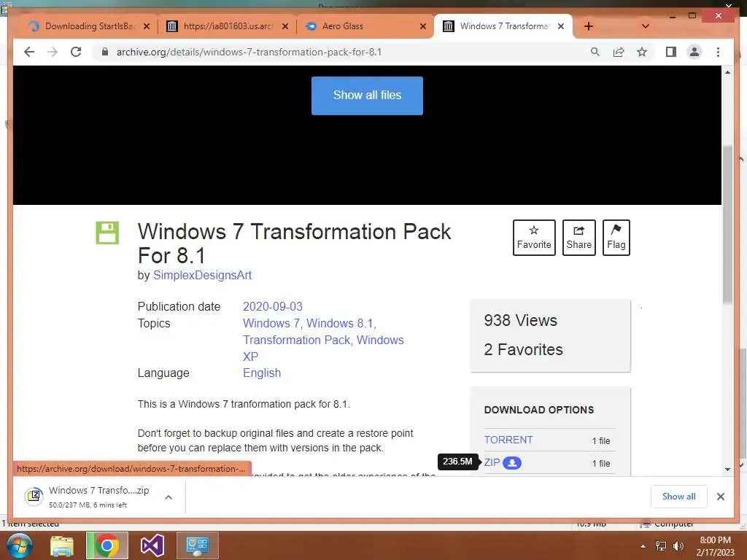Share this page from the address bar

click(x=619, y=52)
